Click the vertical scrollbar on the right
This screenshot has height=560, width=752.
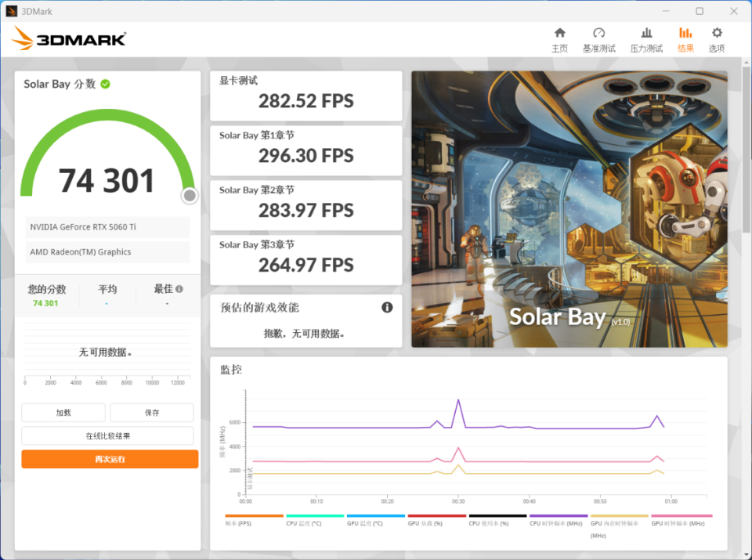[x=746, y=149]
